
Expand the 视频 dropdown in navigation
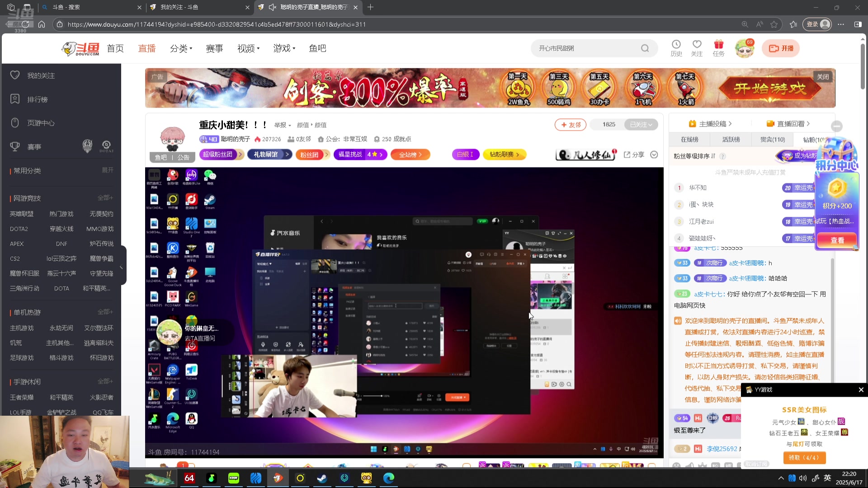(x=248, y=48)
